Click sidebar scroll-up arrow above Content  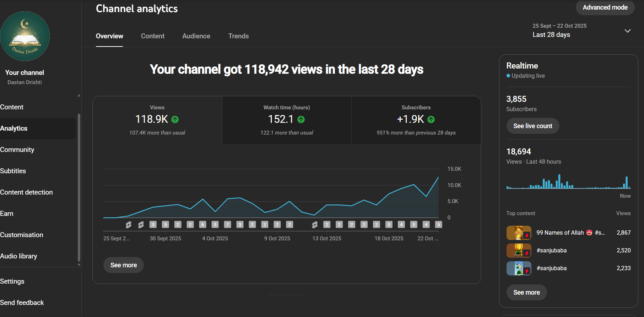[x=79, y=95]
